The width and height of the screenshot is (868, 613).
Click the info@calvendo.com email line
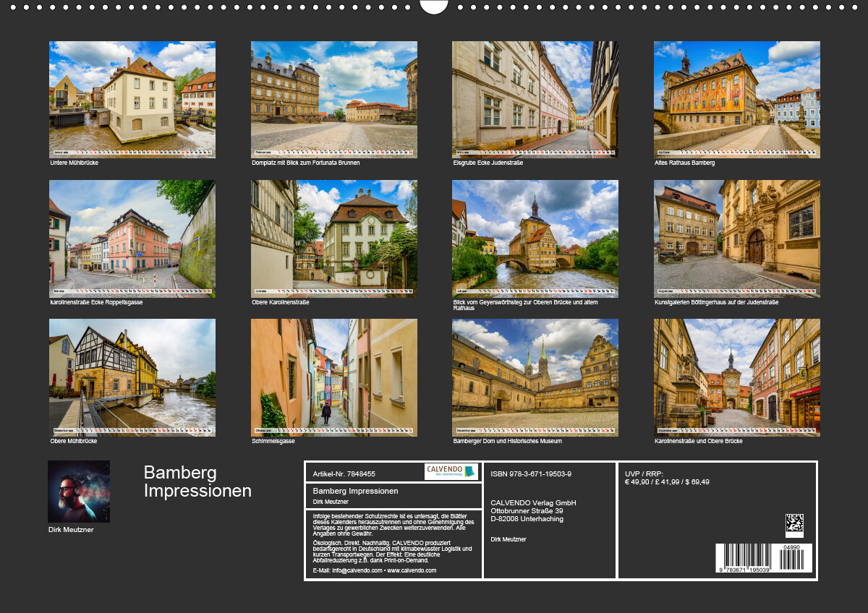(x=375, y=570)
